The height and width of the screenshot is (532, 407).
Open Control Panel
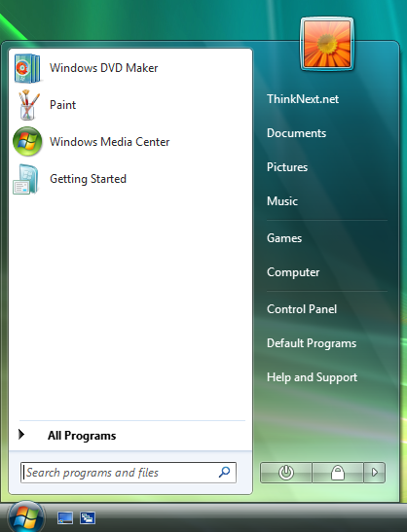[x=302, y=309]
